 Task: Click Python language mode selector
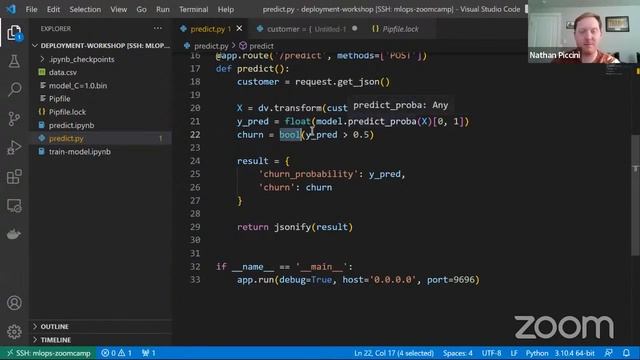pos(537,353)
